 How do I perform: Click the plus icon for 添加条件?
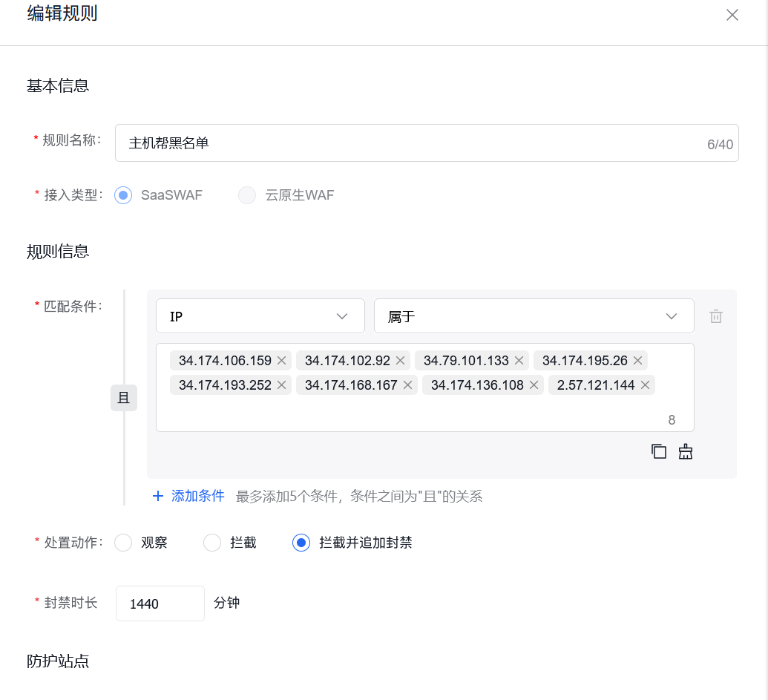click(158, 496)
